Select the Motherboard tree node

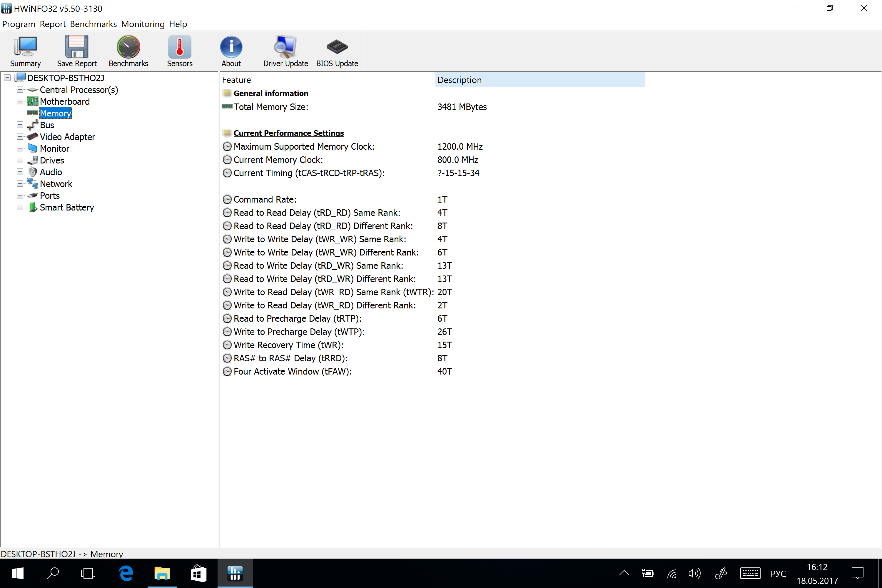click(64, 101)
